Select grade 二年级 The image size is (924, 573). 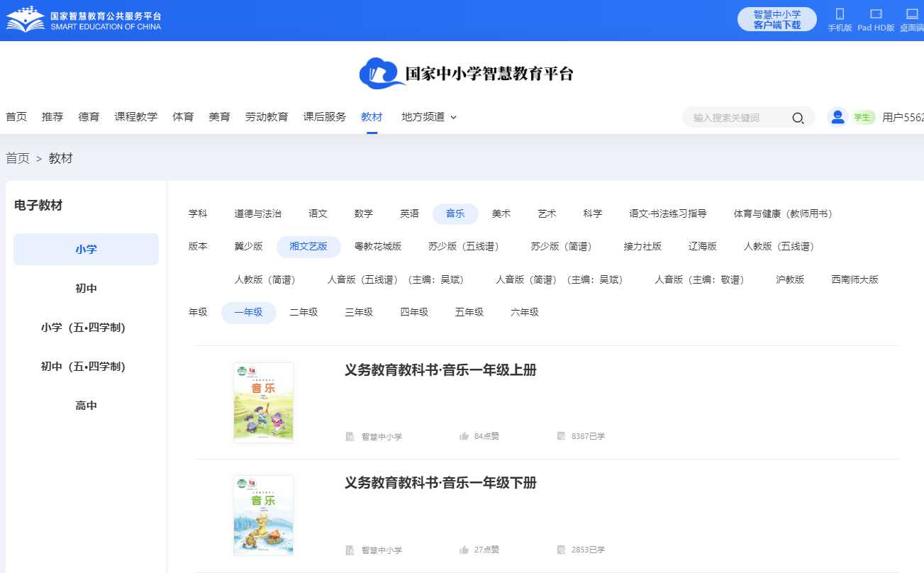[304, 313]
